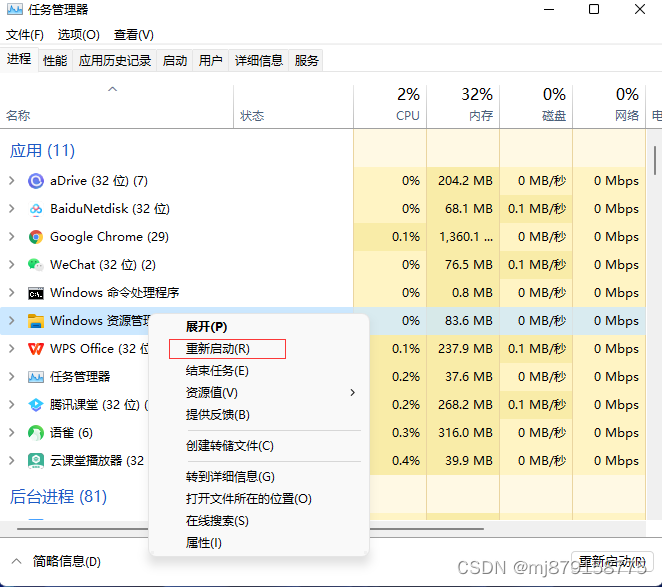Expand the 腾讯课堂 process group

pyautogui.click(x=12, y=405)
